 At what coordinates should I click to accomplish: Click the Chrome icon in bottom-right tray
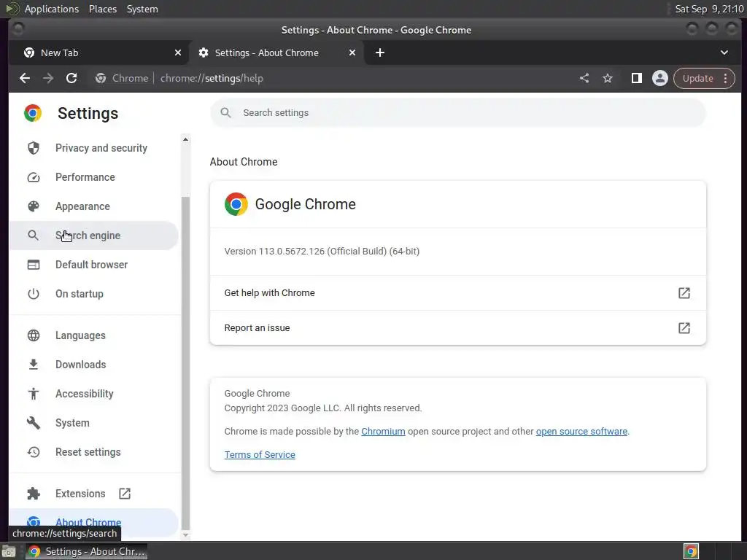click(x=691, y=551)
